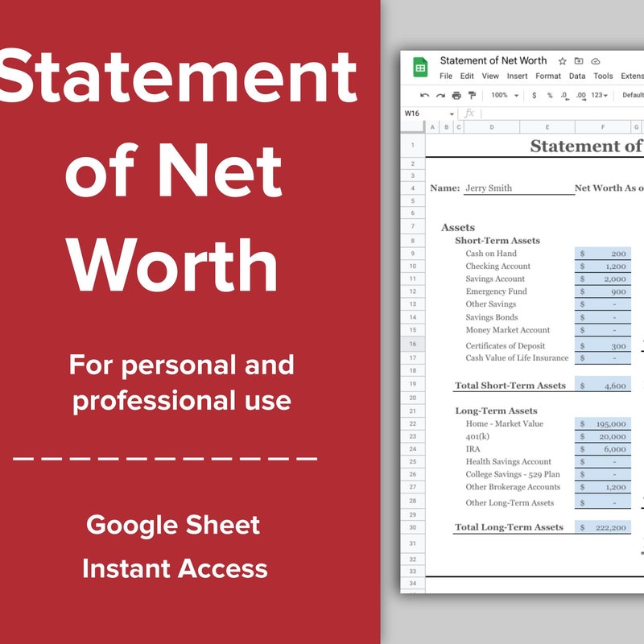The height and width of the screenshot is (644, 644).
Task: Open the 123 more formats dropdown
Action: (599, 95)
